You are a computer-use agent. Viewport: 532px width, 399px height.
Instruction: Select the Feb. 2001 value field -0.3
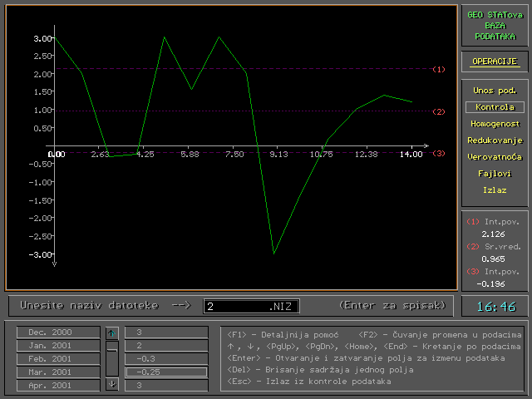166,358
